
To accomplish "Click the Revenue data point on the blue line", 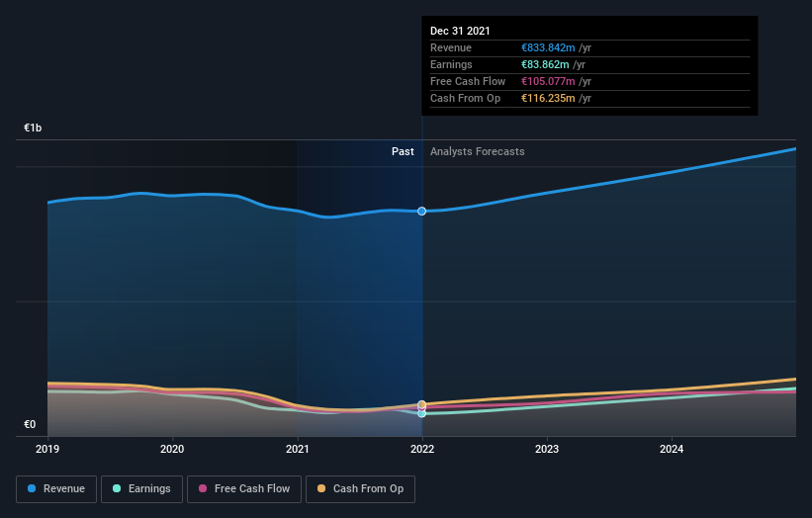I will pyautogui.click(x=422, y=212).
